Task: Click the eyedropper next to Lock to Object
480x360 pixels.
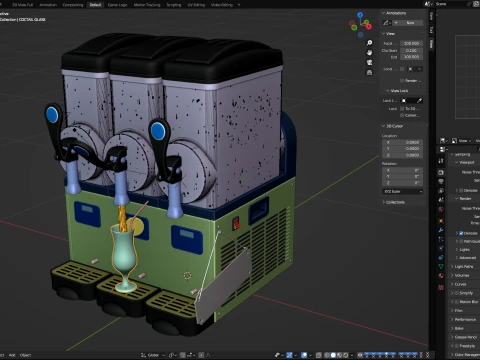Action: tap(419, 100)
